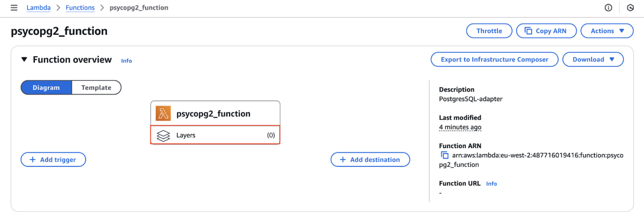Click the info circle icon at top right
The height and width of the screenshot is (214, 644).
pyautogui.click(x=608, y=8)
